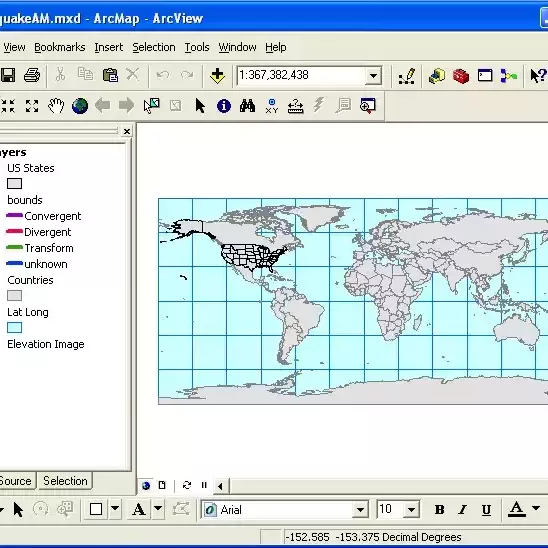Open the Tools menu
The image size is (548, 548).
point(197,47)
